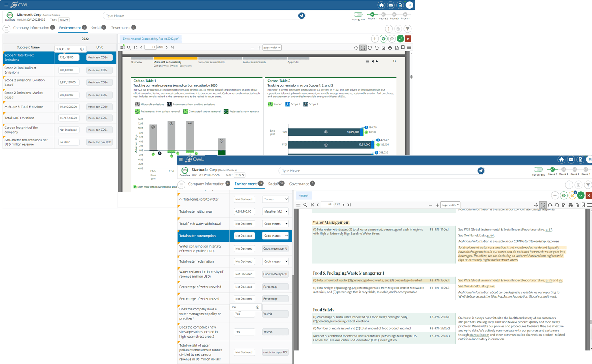Click the more options dots in the Microsoft window
The image size is (592, 364).
[x=389, y=29]
